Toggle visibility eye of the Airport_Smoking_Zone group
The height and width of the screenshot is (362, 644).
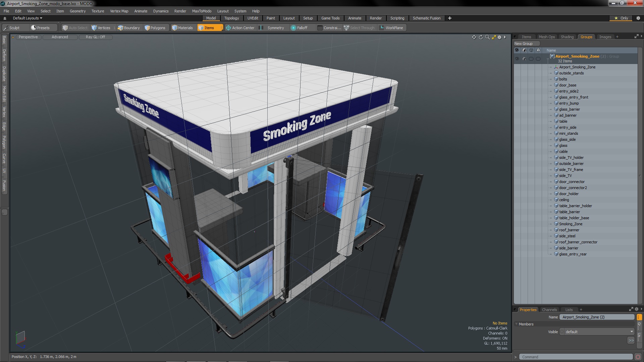[517, 59]
